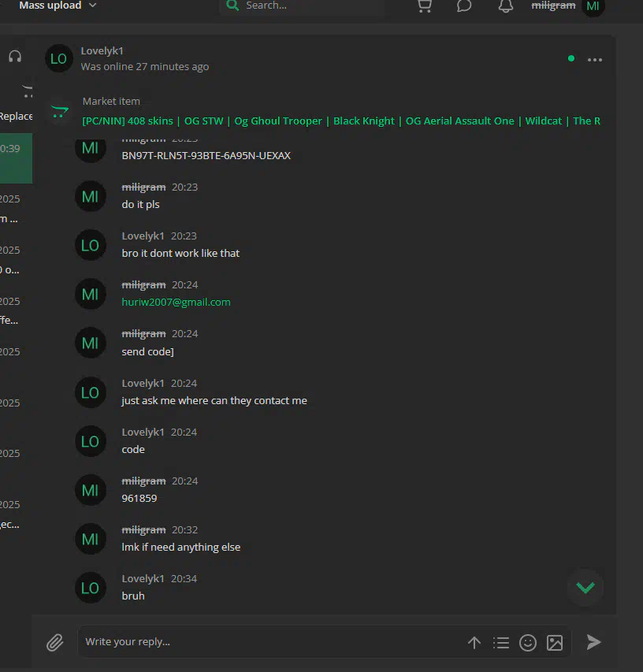
Task: Focus the Write your reply field
Action: 272,641
